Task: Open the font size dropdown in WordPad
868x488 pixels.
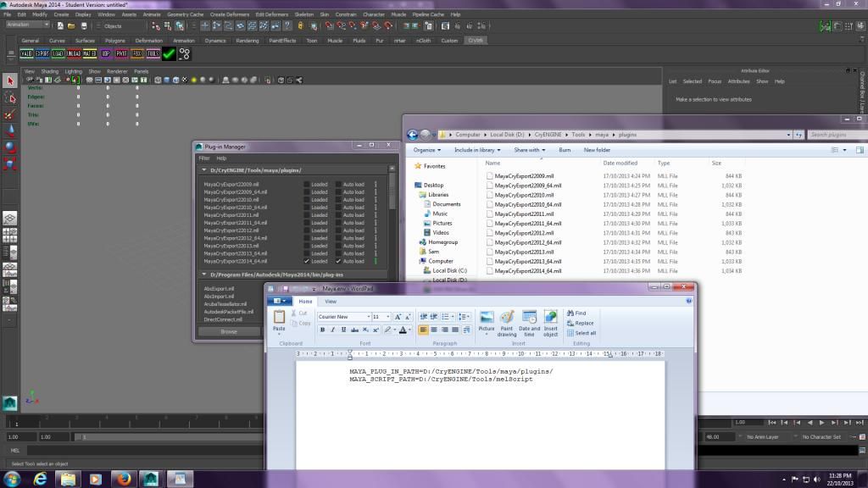Action: tap(388, 316)
